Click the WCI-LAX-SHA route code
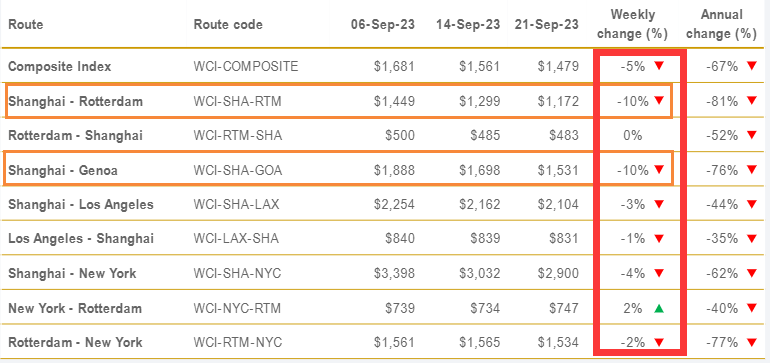This screenshot has width=770, height=363. coord(236,239)
